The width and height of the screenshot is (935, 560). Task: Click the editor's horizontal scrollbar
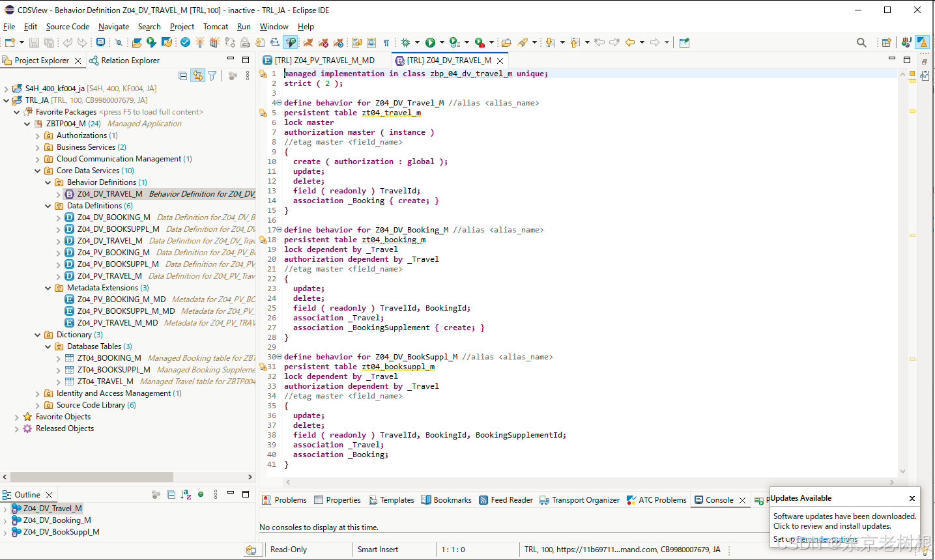[x=586, y=481]
